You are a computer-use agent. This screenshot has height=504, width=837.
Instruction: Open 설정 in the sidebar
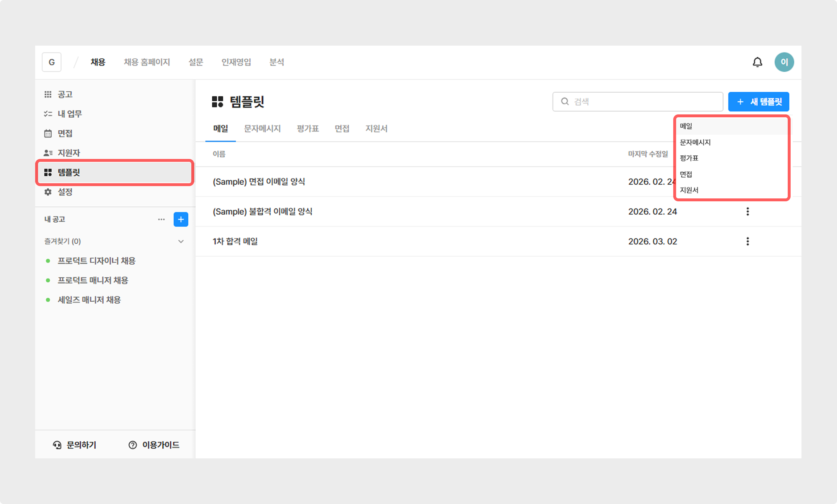coord(115,192)
